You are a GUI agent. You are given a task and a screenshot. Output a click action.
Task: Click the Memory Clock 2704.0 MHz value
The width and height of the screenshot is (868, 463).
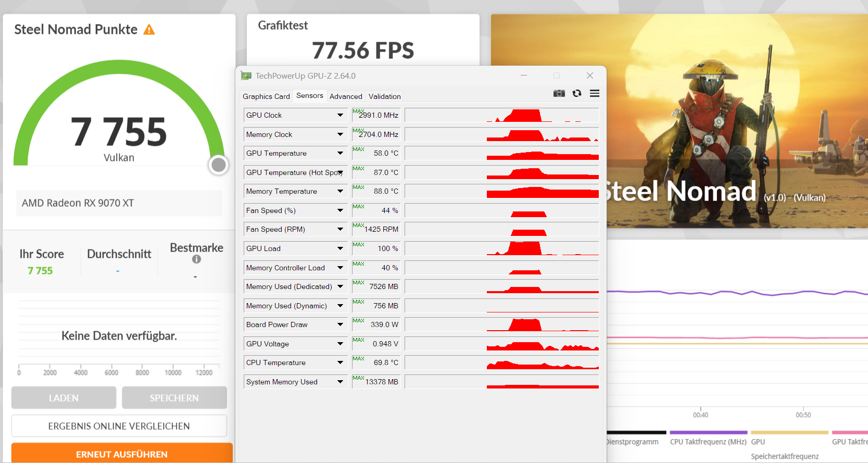pos(376,134)
